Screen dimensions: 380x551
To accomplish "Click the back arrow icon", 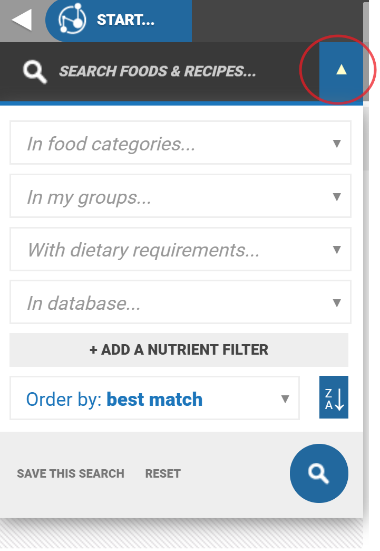I will point(22,20).
